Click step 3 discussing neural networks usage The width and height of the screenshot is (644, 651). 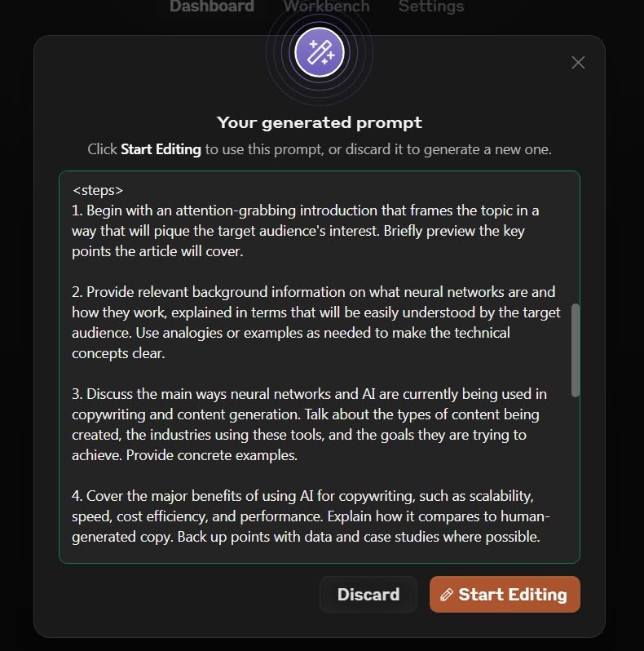coord(309,424)
